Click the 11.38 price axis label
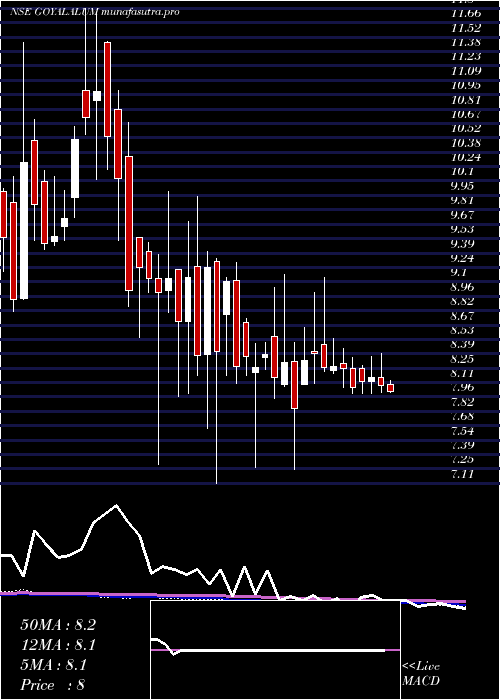This screenshot has width=500, height=700. pyautogui.click(x=466, y=42)
